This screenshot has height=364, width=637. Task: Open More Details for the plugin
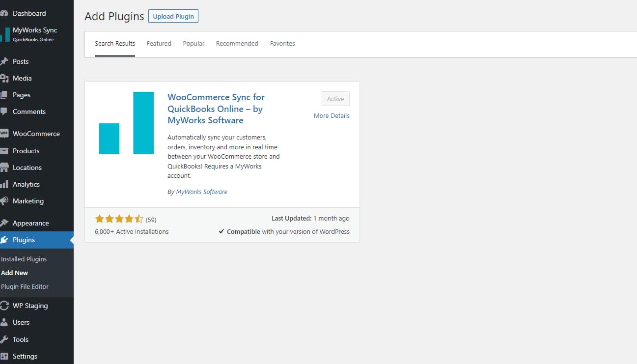(332, 115)
